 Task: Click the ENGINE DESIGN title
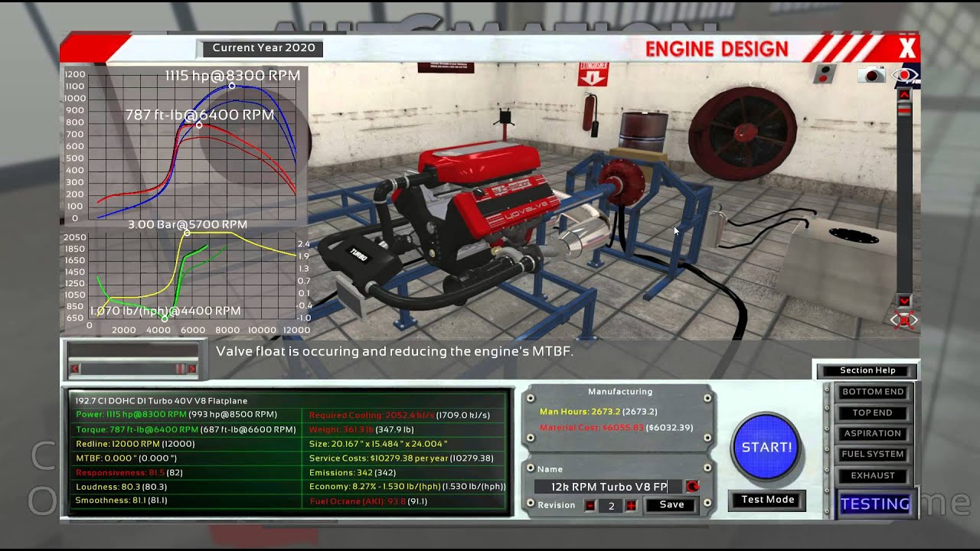pos(717,50)
